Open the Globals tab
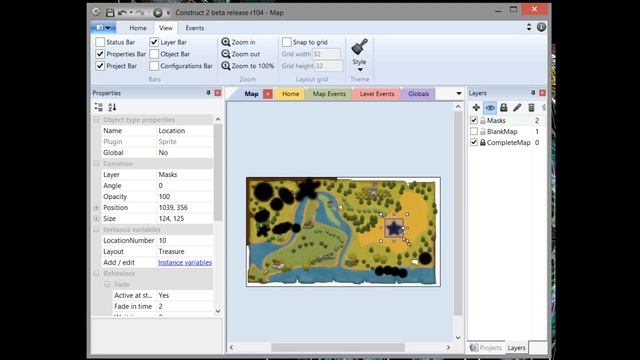 point(419,94)
